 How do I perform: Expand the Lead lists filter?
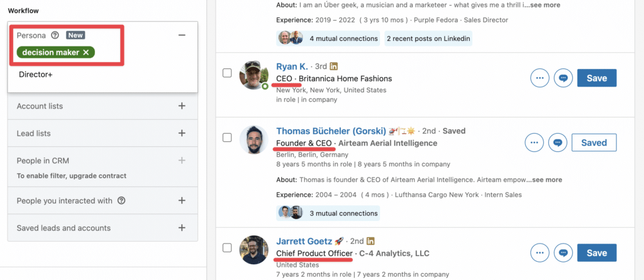182,133
